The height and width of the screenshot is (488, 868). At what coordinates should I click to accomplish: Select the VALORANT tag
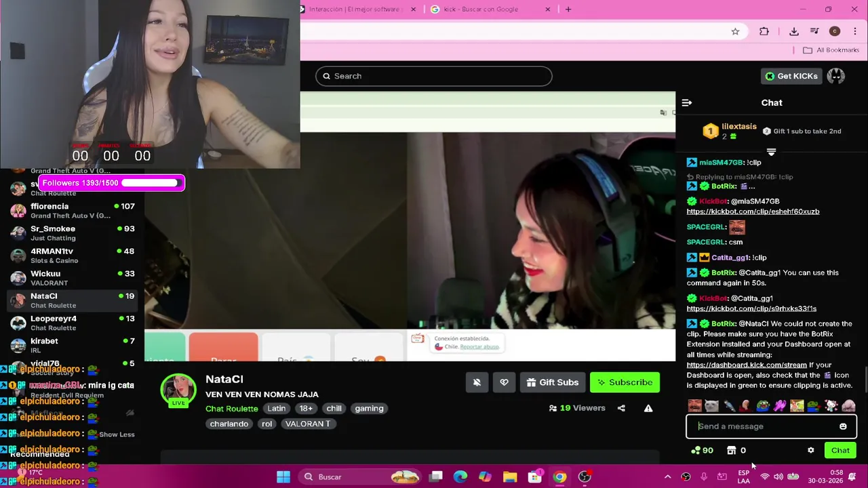308,424
